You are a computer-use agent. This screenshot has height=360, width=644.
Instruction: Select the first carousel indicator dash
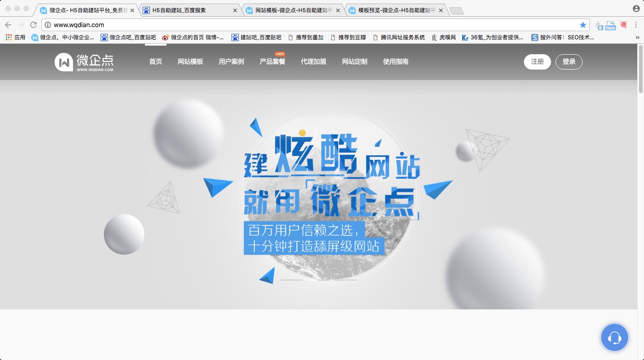click(x=291, y=280)
